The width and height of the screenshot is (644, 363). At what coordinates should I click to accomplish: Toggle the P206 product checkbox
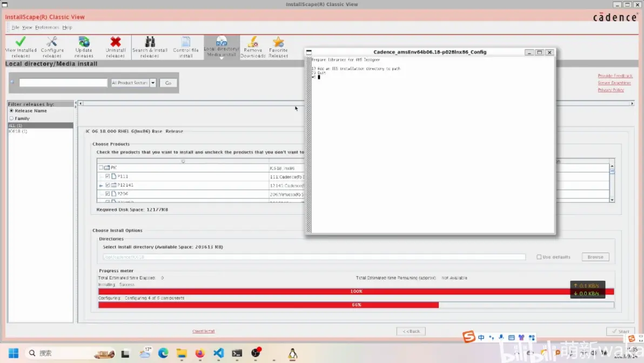coord(108,194)
